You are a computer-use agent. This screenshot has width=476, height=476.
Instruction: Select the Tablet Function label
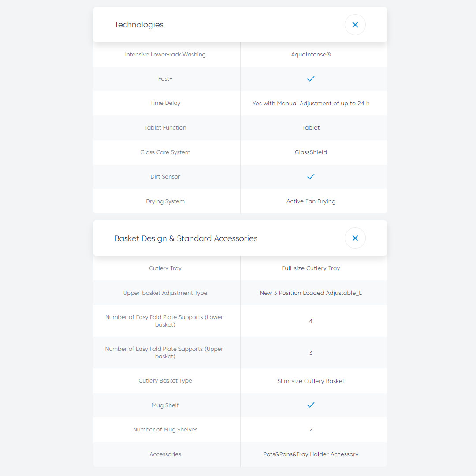165,128
